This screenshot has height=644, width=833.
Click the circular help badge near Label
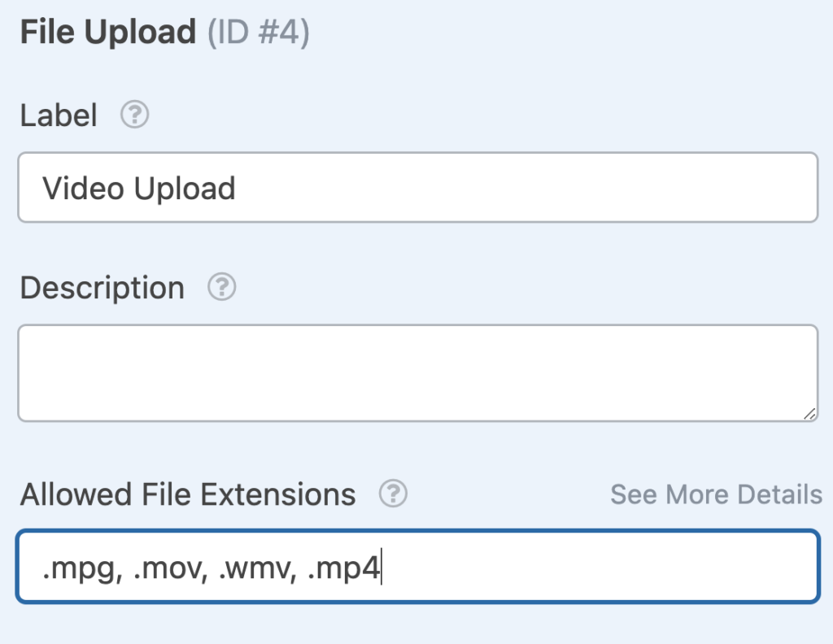(x=135, y=115)
